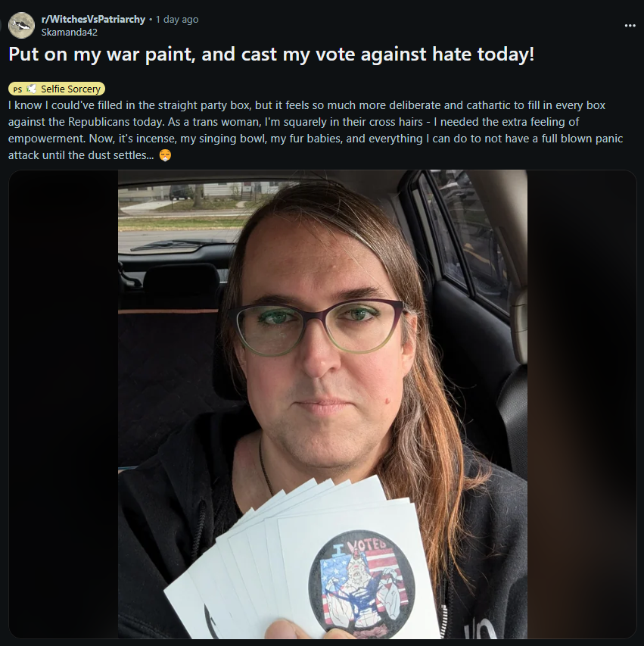Visit Skamanda42's user profile
Screen dimensions: 644x646
tap(69, 32)
